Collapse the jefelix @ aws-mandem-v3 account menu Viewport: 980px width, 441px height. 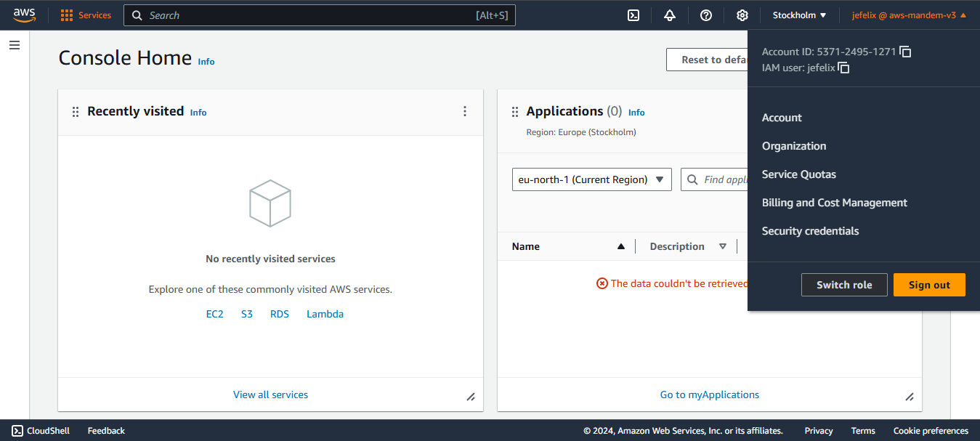tap(910, 15)
